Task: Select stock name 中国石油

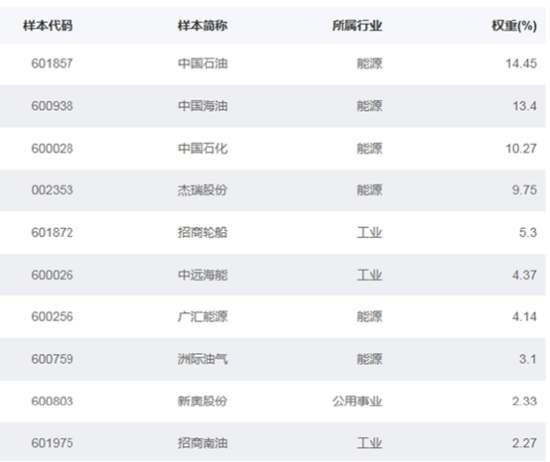Action: [x=202, y=63]
